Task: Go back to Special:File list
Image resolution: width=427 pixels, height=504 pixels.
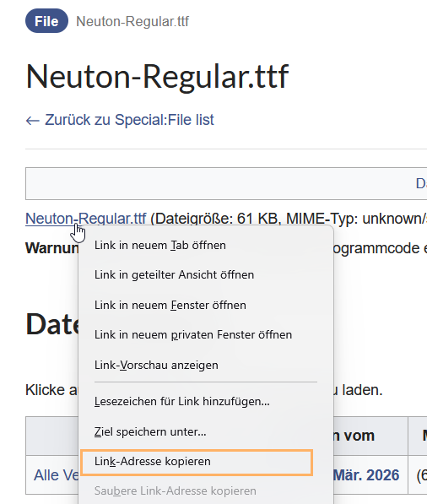Action: 120,120
